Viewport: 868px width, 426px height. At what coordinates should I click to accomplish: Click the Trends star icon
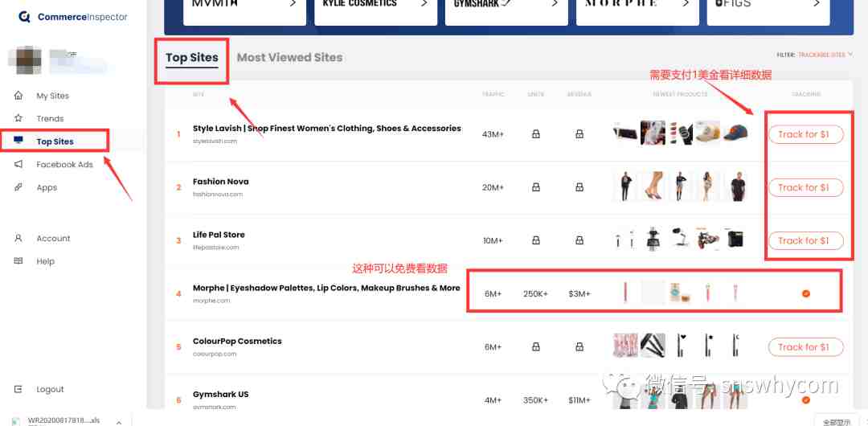(x=18, y=118)
